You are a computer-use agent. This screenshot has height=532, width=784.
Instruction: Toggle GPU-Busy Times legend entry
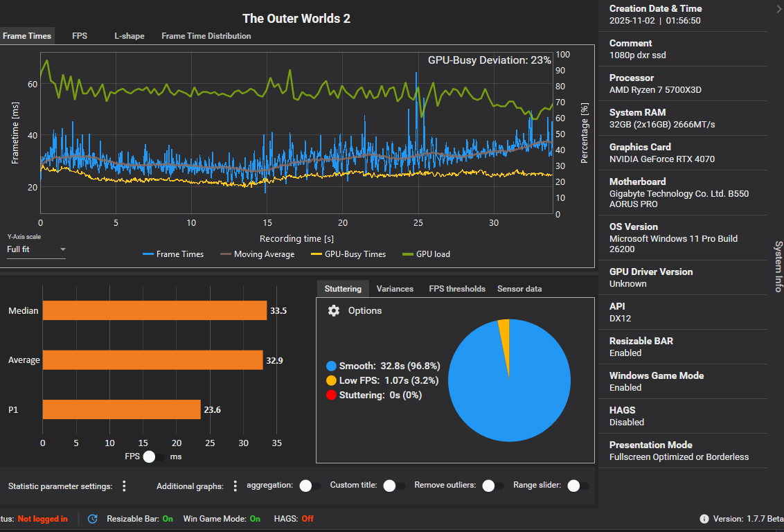pos(348,254)
